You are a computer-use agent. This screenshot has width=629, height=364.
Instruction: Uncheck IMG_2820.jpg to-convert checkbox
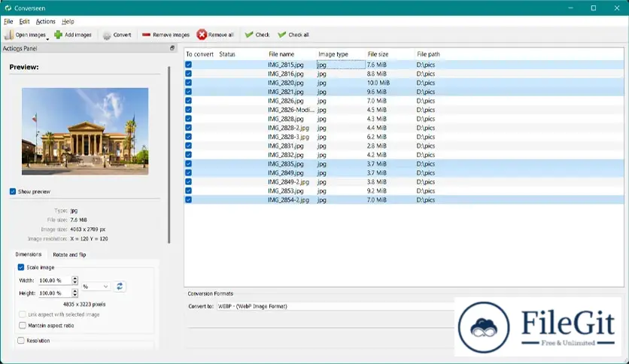click(189, 83)
